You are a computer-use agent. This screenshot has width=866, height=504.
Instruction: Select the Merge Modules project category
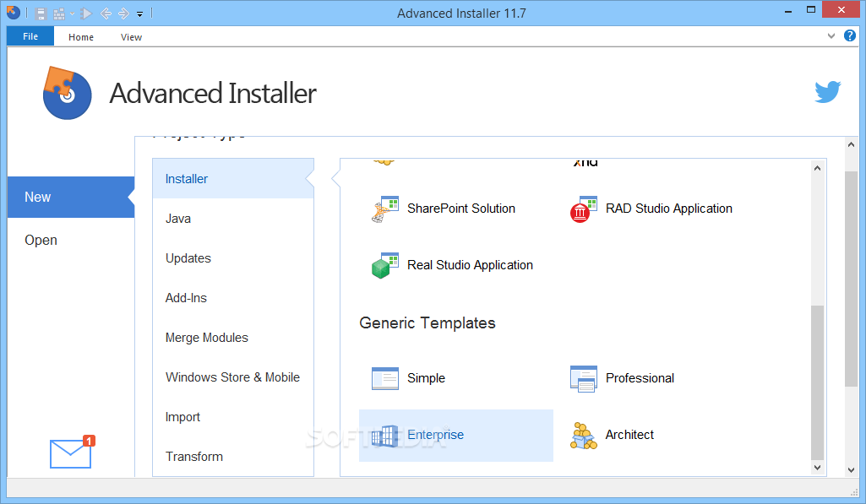233,338
